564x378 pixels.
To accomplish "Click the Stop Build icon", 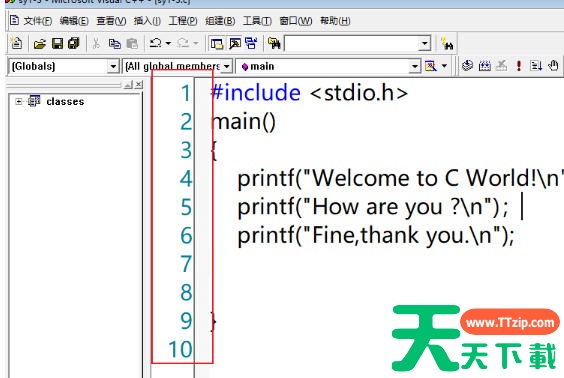I will tap(501, 66).
